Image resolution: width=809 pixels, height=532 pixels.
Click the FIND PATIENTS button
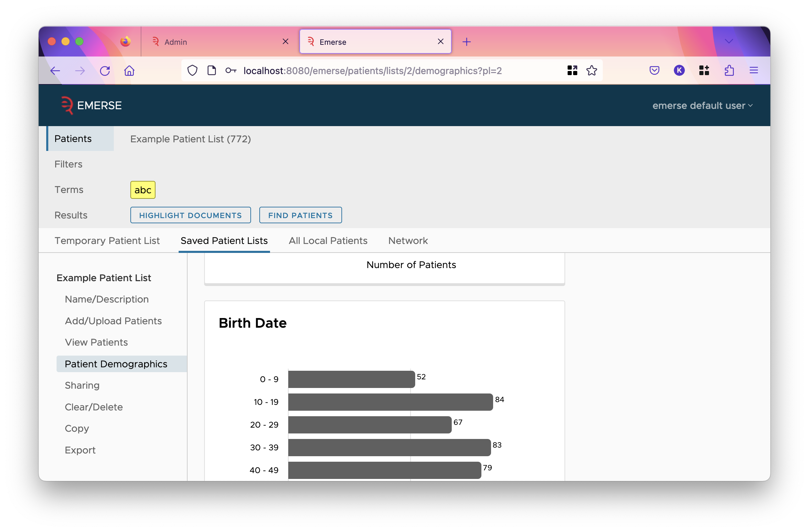[x=300, y=215]
